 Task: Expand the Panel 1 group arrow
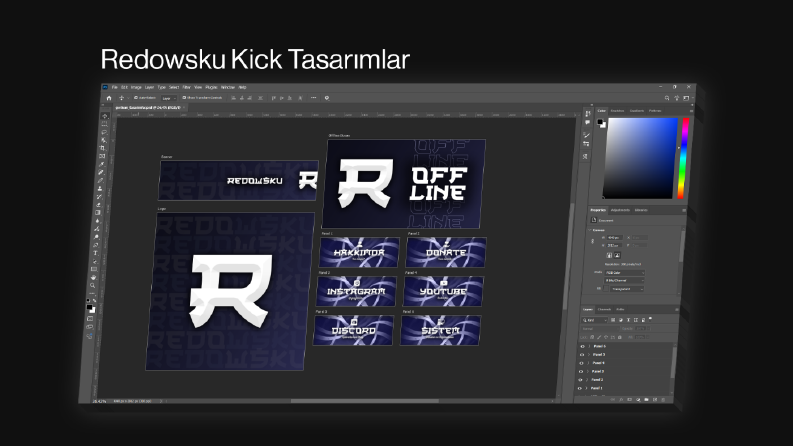(586, 388)
